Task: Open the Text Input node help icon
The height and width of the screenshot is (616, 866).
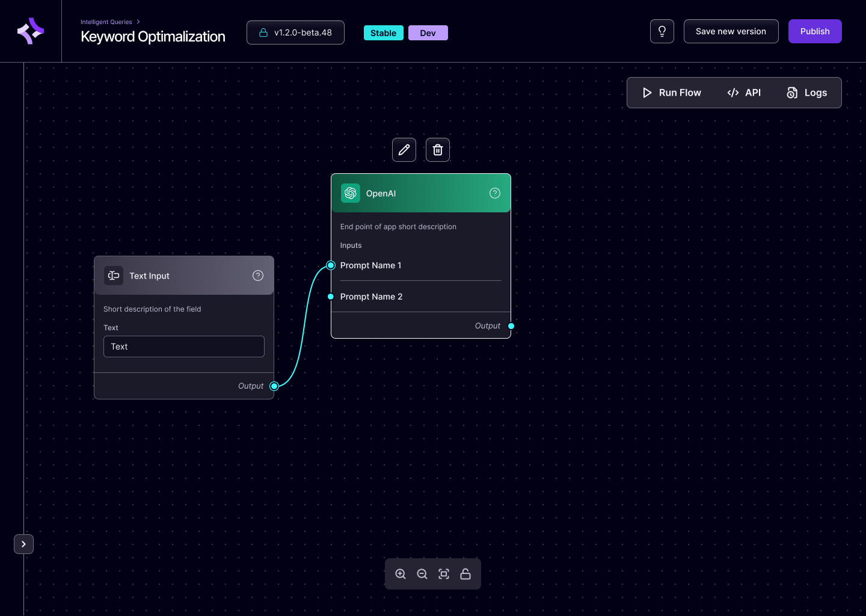Action: (x=257, y=275)
